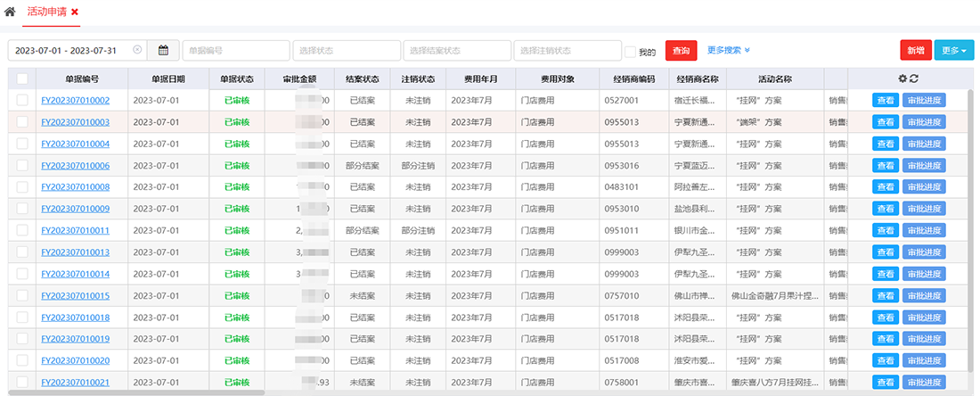Click the 新增 button
This screenshot has height=396, width=980.
tap(915, 51)
